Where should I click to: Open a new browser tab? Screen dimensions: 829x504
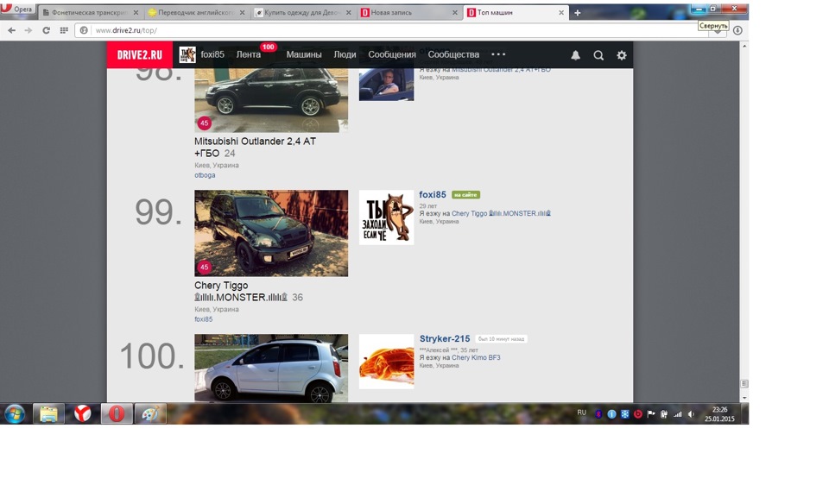[578, 13]
